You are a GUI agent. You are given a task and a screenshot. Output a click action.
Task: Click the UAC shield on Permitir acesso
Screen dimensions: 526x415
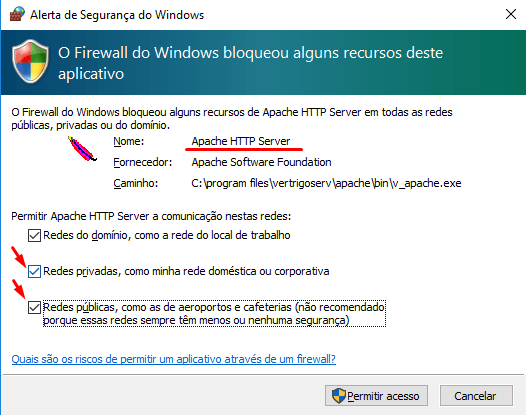click(338, 396)
